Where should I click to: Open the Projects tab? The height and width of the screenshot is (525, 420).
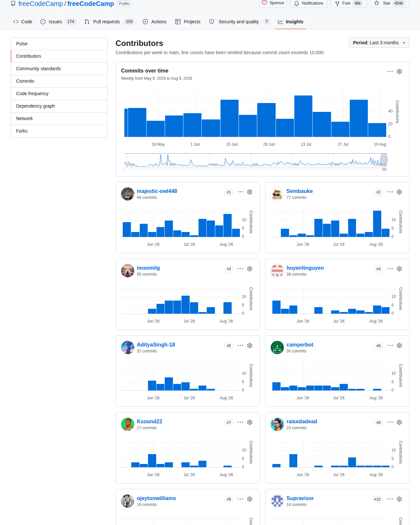(188, 22)
